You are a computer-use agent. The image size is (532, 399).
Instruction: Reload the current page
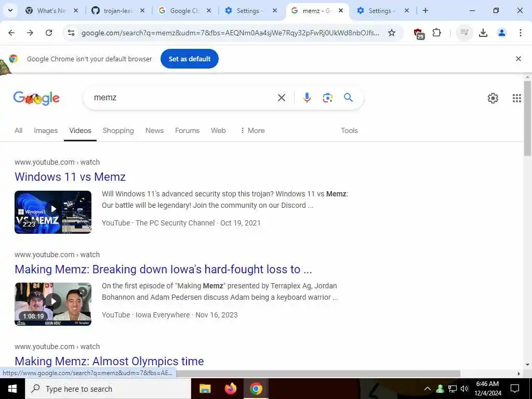click(x=49, y=33)
